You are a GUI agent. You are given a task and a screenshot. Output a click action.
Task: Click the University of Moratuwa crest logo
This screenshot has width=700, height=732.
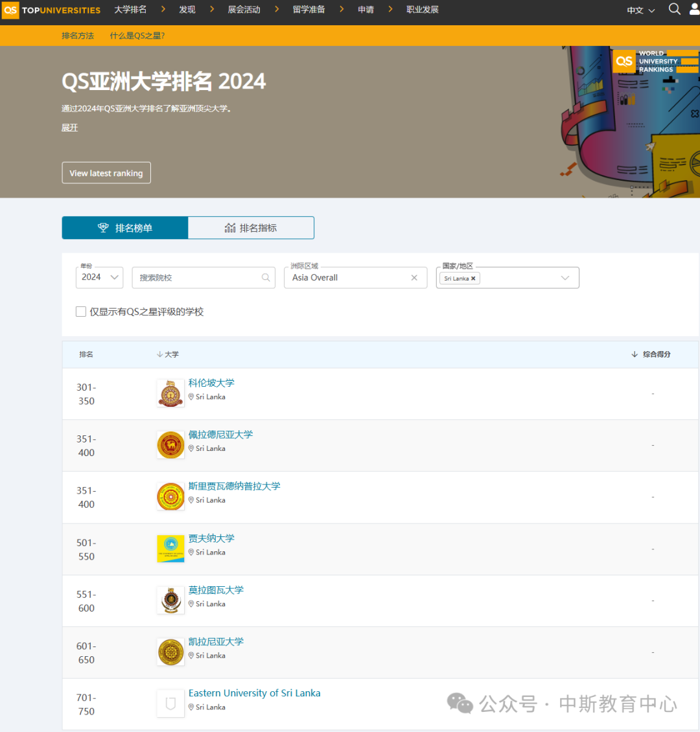coord(170,600)
